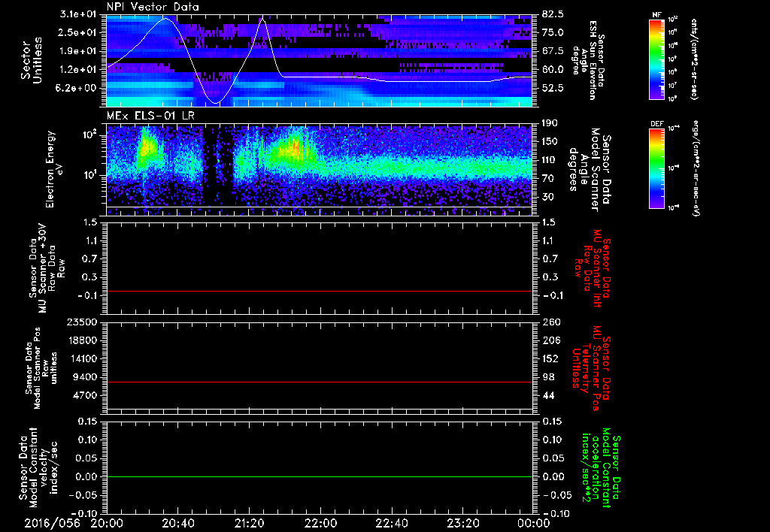Click the "23:20" time tick label
This screenshot has width=770, height=532.
pos(462,523)
